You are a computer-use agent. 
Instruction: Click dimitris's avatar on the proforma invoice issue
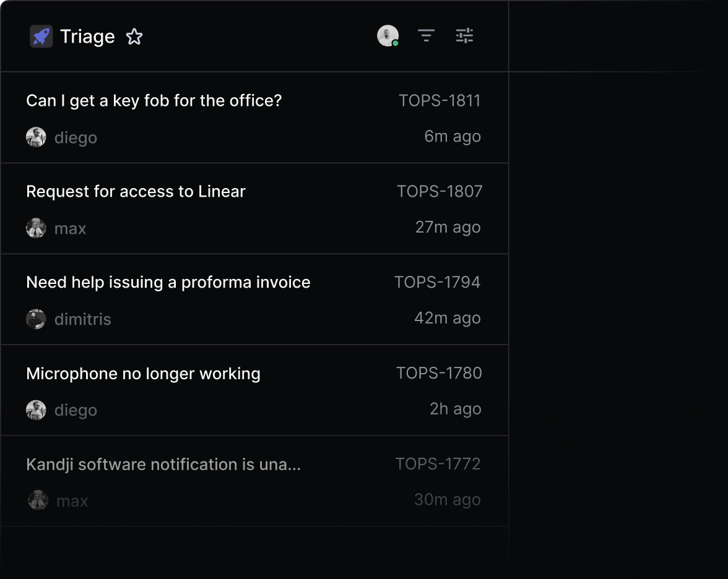pos(36,319)
